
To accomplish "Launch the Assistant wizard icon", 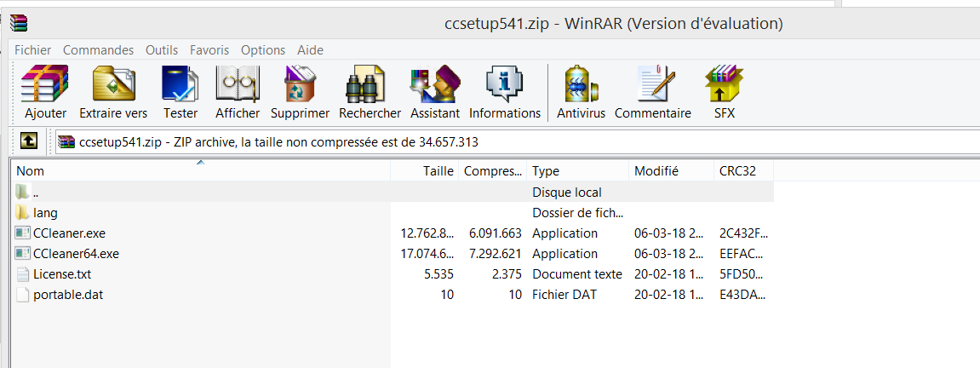I will (x=435, y=93).
